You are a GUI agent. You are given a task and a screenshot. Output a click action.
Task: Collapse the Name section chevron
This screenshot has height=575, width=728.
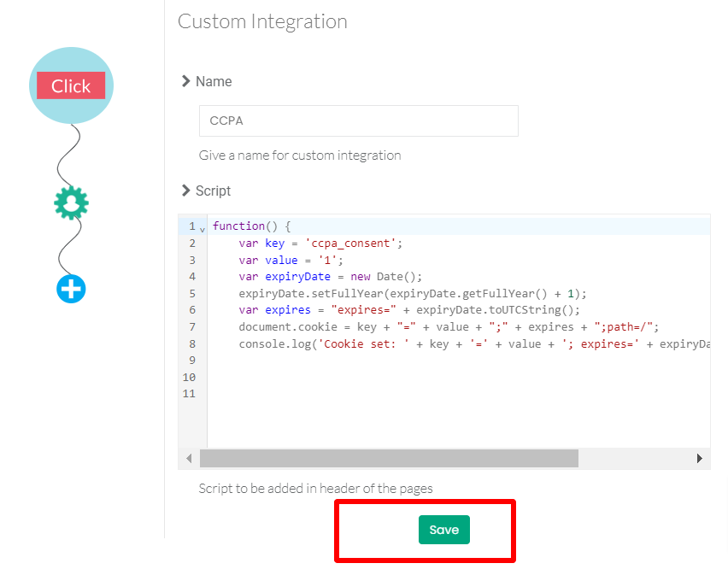click(x=185, y=81)
